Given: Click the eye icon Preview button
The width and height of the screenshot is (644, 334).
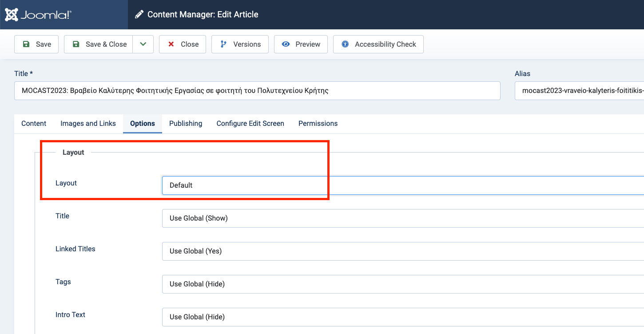Looking at the screenshot, I should [301, 44].
